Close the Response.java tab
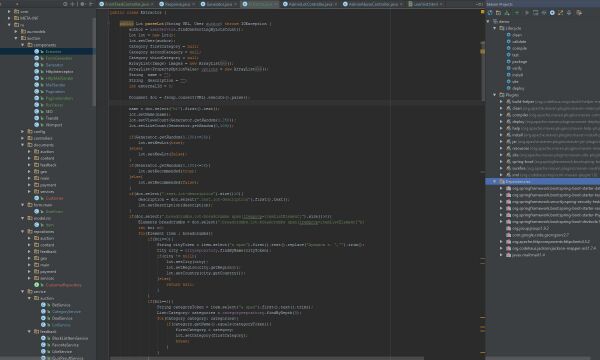Image resolution: width=600 pixels, height=360 pixels. click(x=193, y=4)
